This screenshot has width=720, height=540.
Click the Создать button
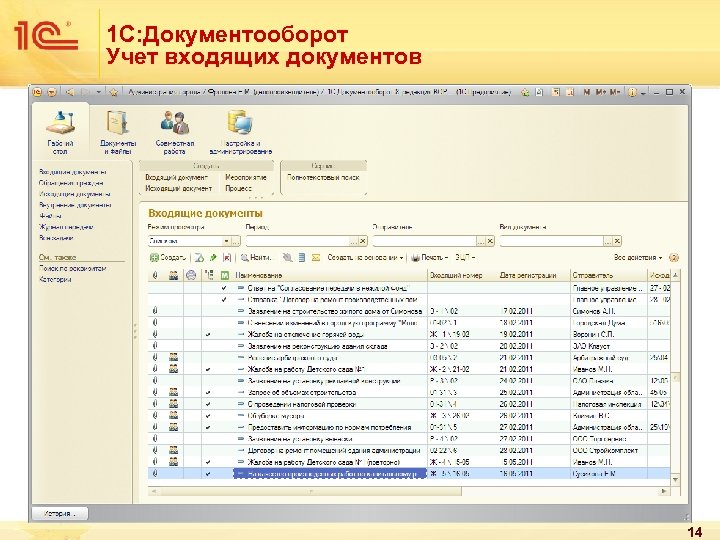tap(168, 258)
